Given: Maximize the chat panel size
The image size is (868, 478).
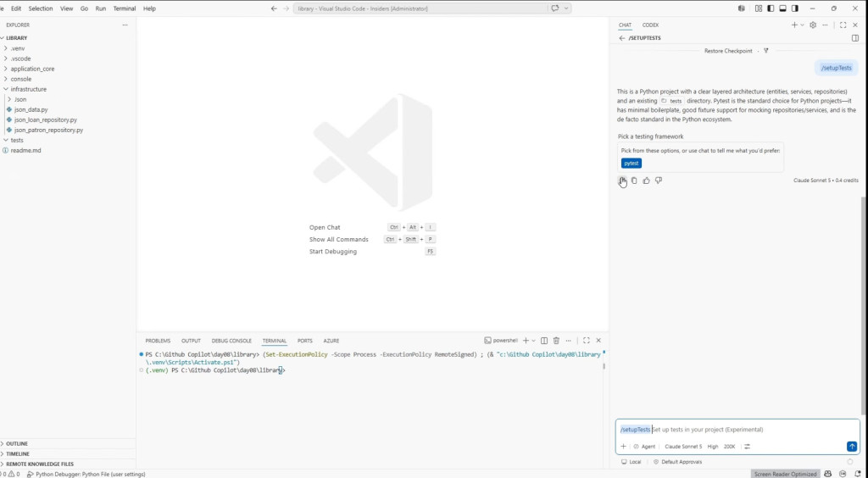Looking at the screenshot, I should pos(843,25).
